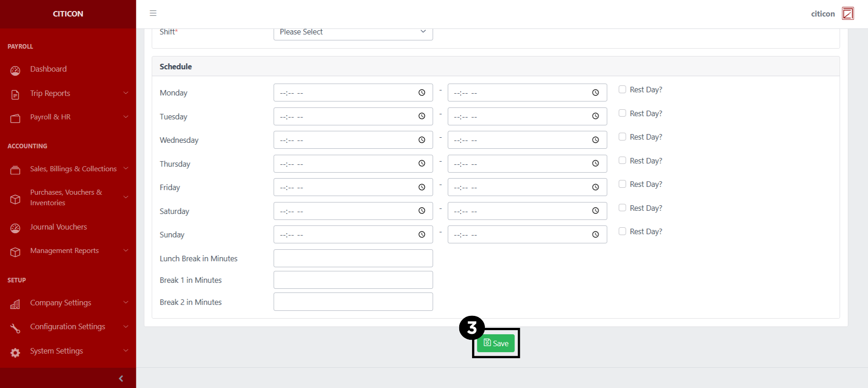Click the Sales, Billings & Collections icon
The image size is (868, 388).
(15, 170)
